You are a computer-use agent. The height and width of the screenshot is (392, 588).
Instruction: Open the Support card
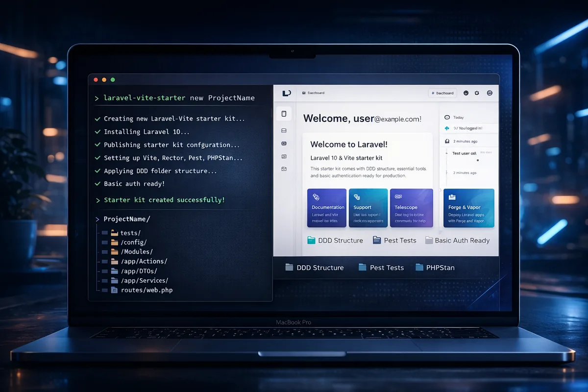368,208
